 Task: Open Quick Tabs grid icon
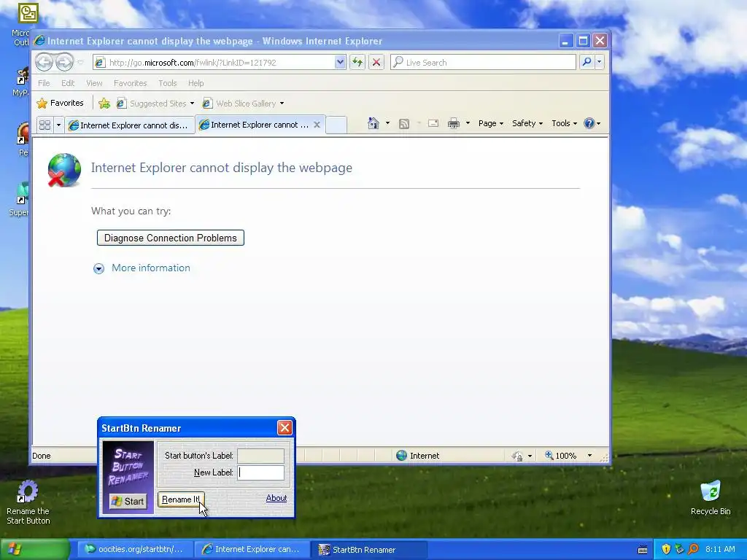(x=44, y=125)
